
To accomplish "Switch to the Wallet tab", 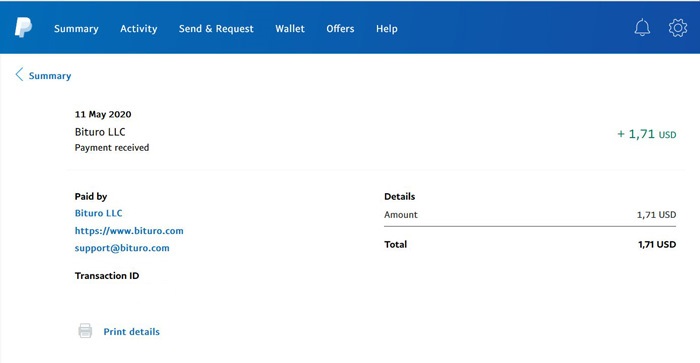I will [x=290, y=29].
